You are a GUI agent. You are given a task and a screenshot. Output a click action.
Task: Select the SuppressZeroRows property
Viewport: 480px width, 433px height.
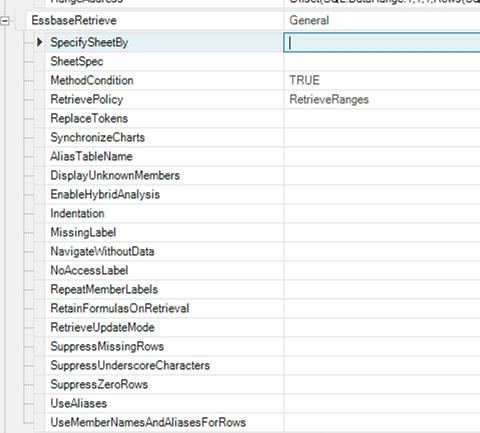tap(99, 384)
